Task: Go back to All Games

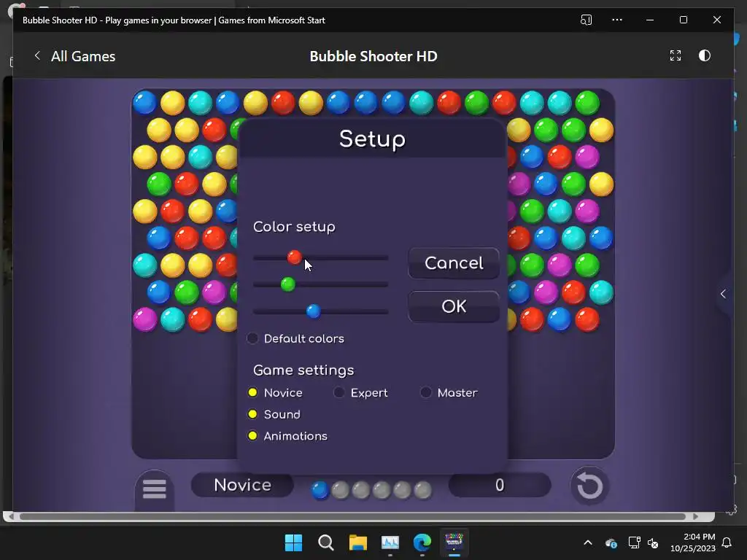Action: click(83, 56)
